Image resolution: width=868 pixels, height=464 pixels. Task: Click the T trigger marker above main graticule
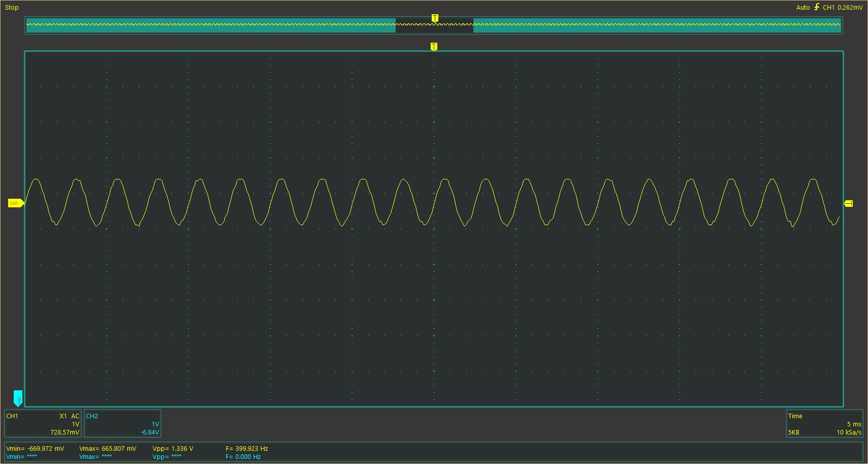coord(434,47)
